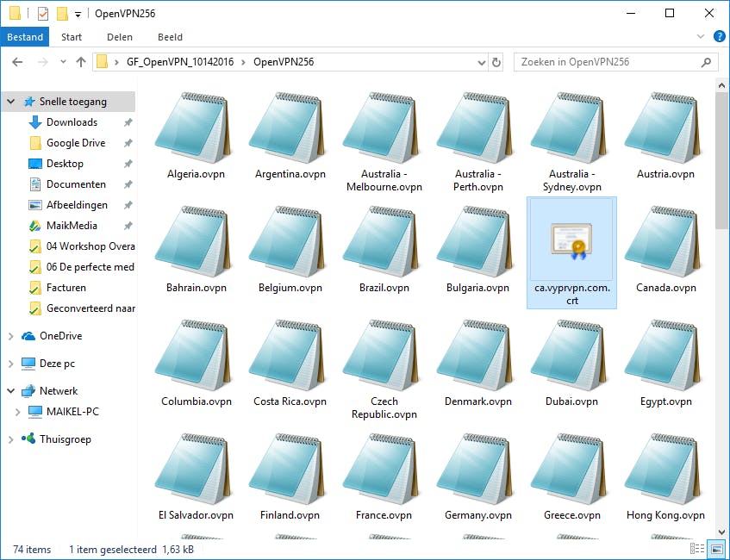Click GF_OpenVPN_10142016 in the address path
The image size is (730, 560).
[180, 62]
